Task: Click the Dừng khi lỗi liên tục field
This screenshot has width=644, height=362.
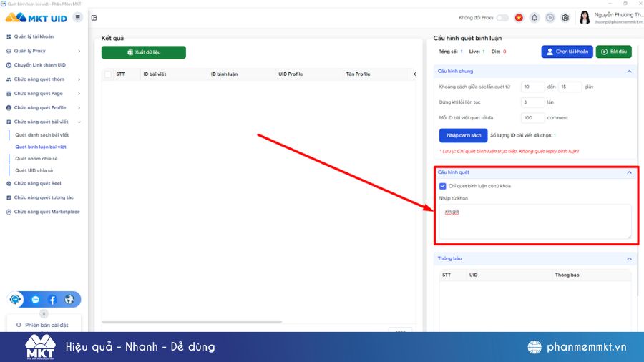Action: [532, 102]
